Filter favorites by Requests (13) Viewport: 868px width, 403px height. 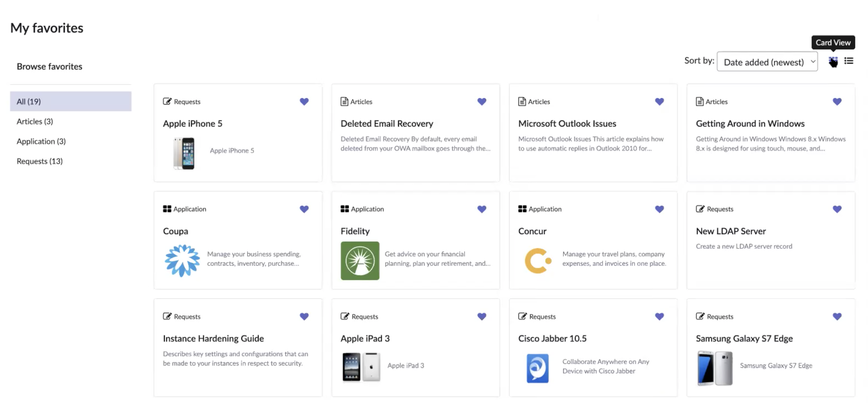[40, 161]
